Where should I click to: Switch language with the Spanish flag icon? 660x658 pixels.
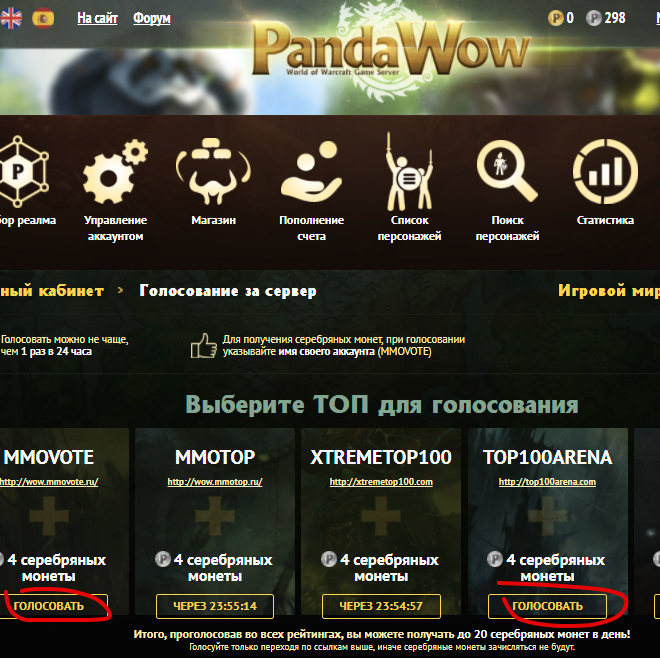tap(43, 18)
